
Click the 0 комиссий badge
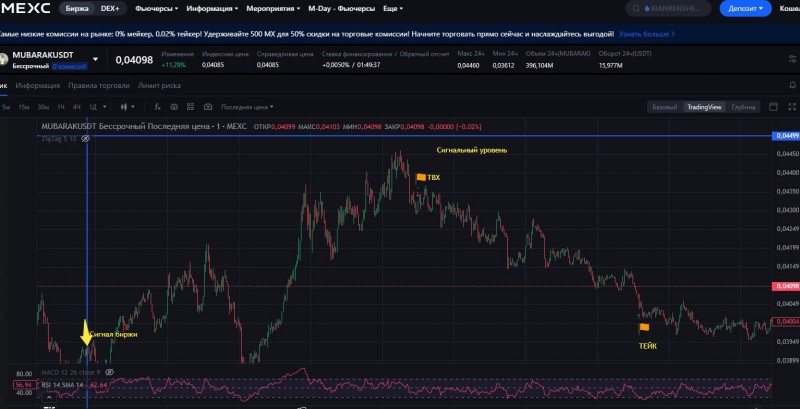69,66
